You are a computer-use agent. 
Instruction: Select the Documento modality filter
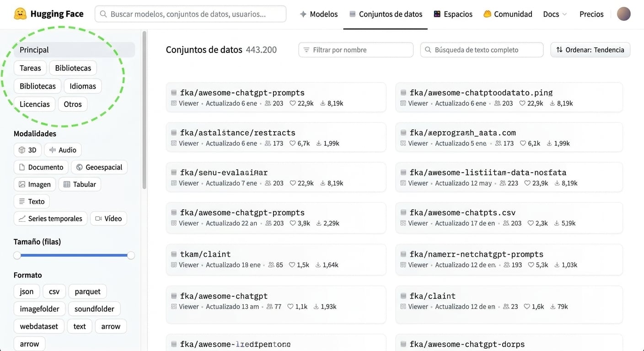(41, 167)
